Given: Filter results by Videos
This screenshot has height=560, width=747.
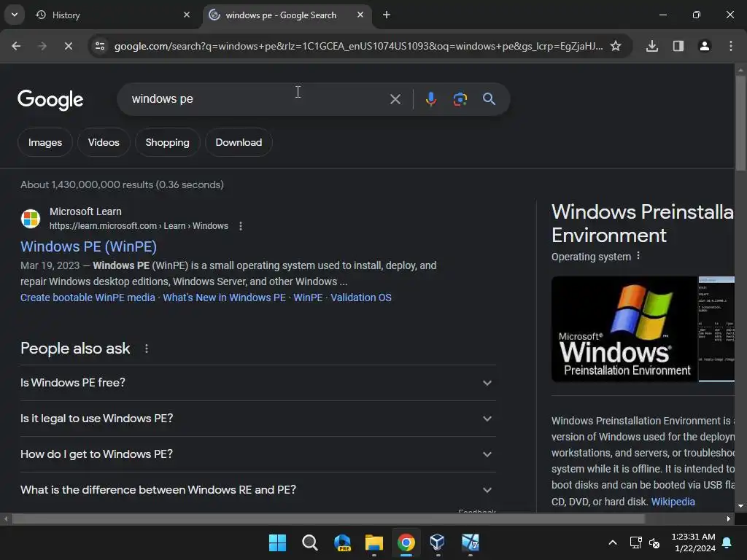Looking at the screenshot, I should pos(104,142).
